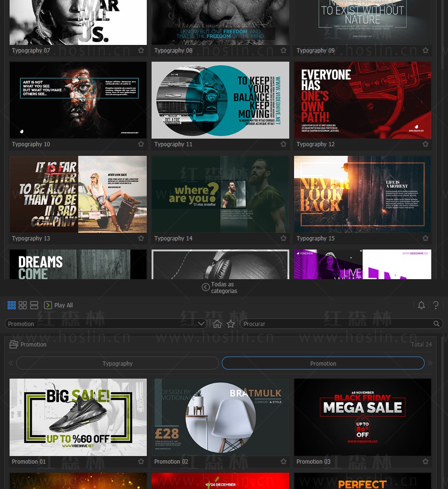Open the Typography 08 thumbnail

pyautogui.click(x=220, y=22)
